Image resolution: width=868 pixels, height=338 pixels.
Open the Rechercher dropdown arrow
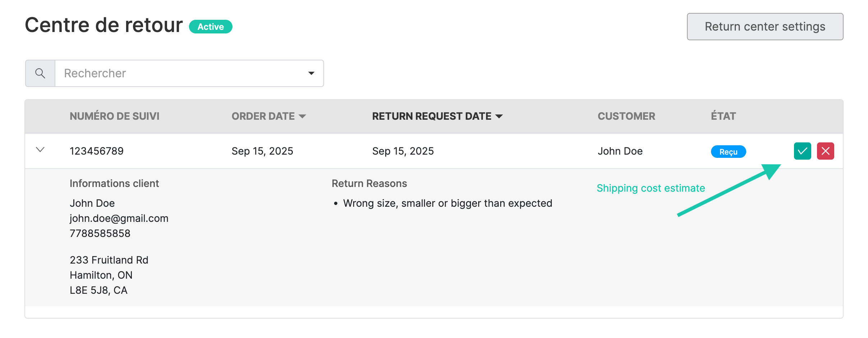[x=311, y=73]
